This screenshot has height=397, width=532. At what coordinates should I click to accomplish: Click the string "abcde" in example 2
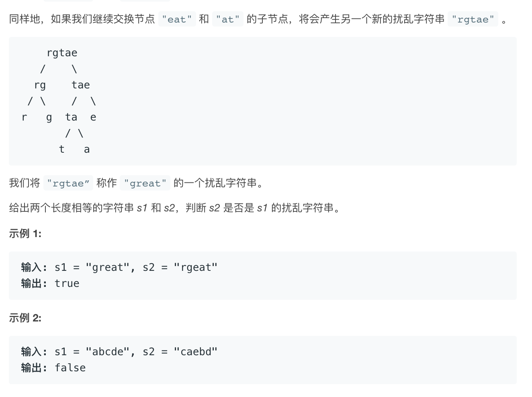point(107,352)
